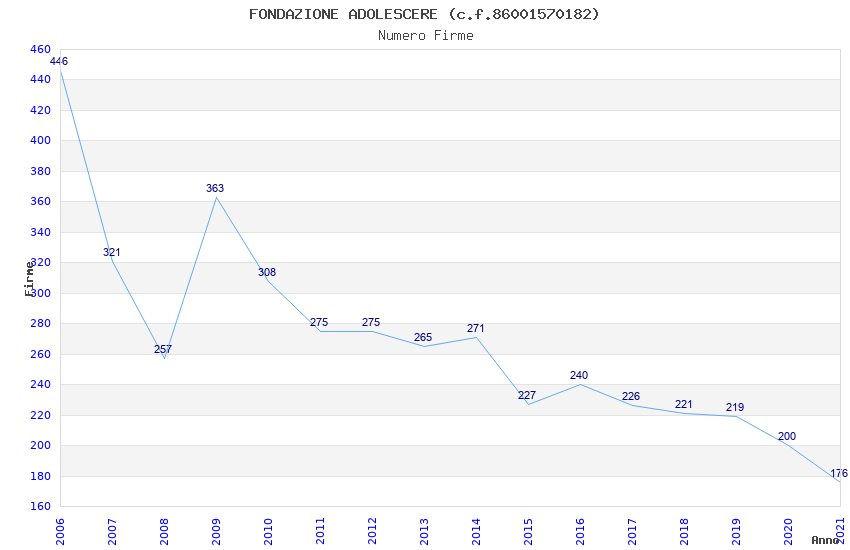
Task: Select the data label 271
Action: (x=475, y=328)
